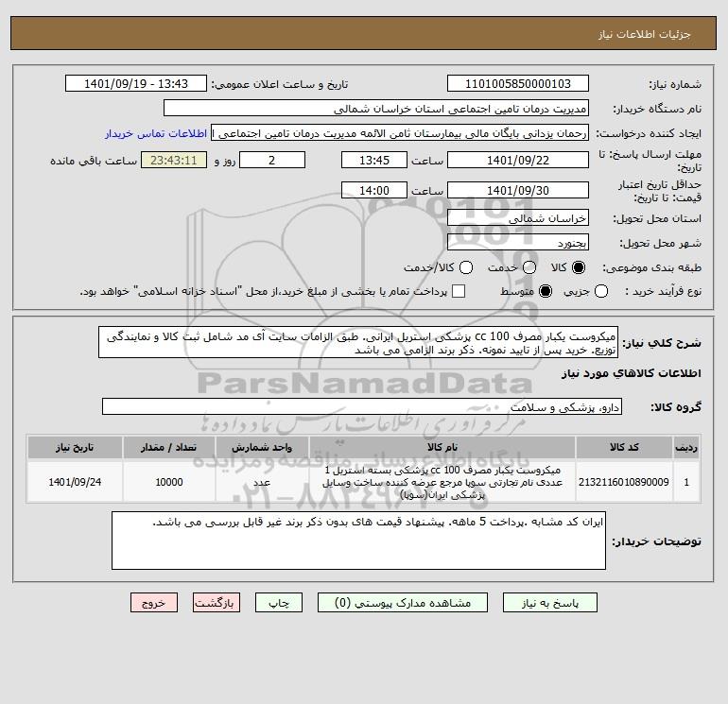Click the چاپ print button
This screenshot has width=728, height=704.
[x=279, y=603]
